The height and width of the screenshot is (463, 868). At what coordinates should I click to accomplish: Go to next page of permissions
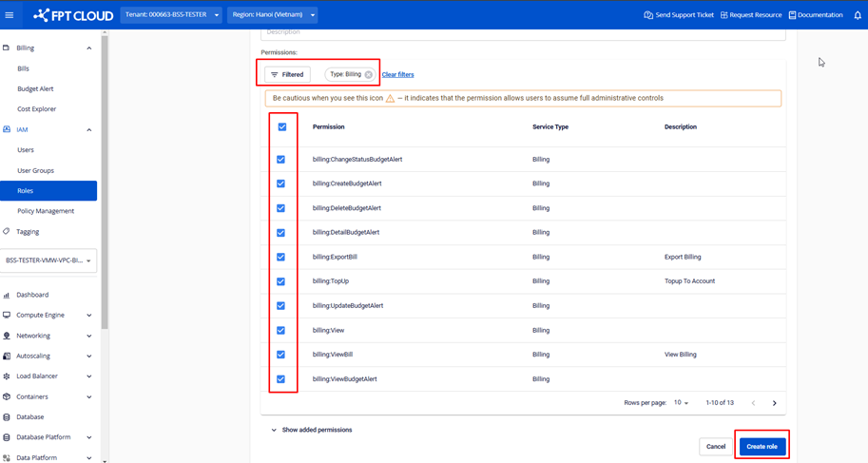(x=775, y=403)
